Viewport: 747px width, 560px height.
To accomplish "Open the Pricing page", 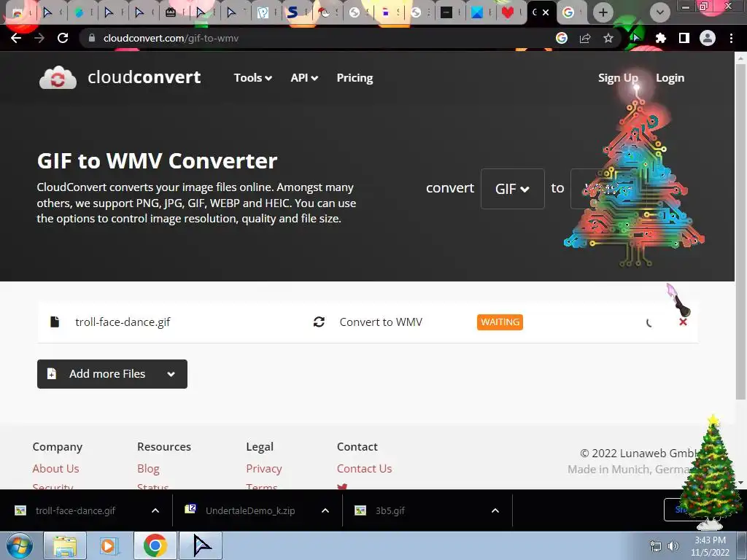I will tap(355, 77).
